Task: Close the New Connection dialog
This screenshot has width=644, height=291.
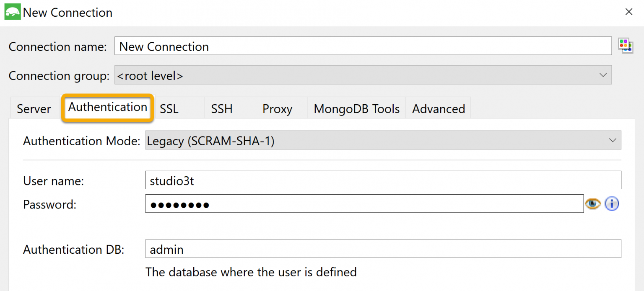Action: click(x=629, y=12)
